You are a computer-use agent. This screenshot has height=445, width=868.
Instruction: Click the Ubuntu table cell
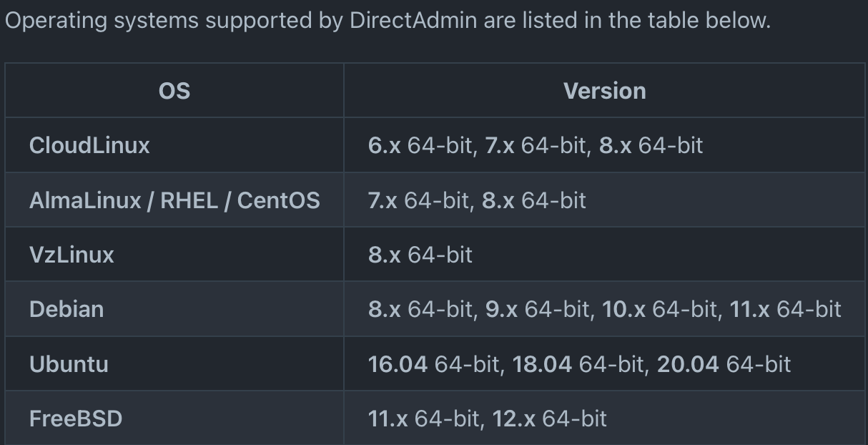tap(174, 363)
